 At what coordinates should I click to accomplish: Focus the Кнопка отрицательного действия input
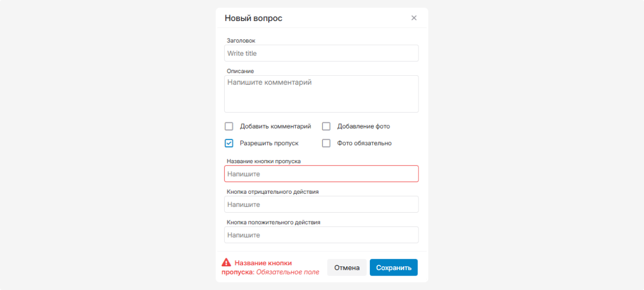click(x=321, y=205)
